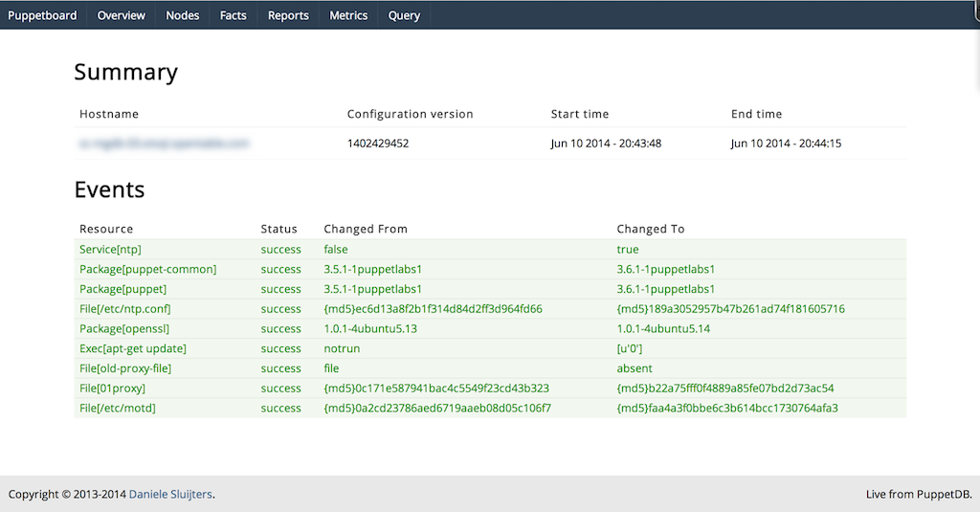The height and width of the screenshot is (512, 980).
Task: Click the Configuration version value 1402429452
Action: 378,144
